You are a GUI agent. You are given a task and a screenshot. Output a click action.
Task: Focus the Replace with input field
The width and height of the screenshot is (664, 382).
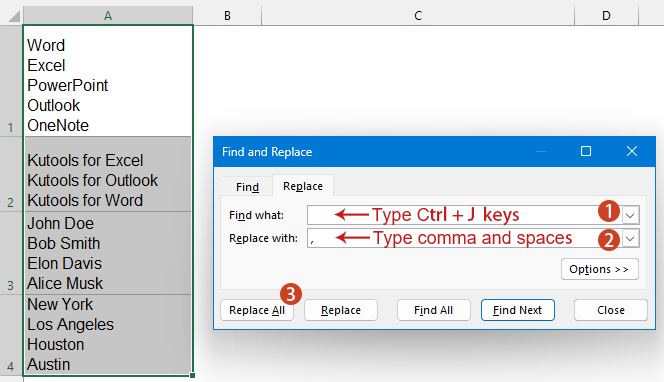coord(464,238)
